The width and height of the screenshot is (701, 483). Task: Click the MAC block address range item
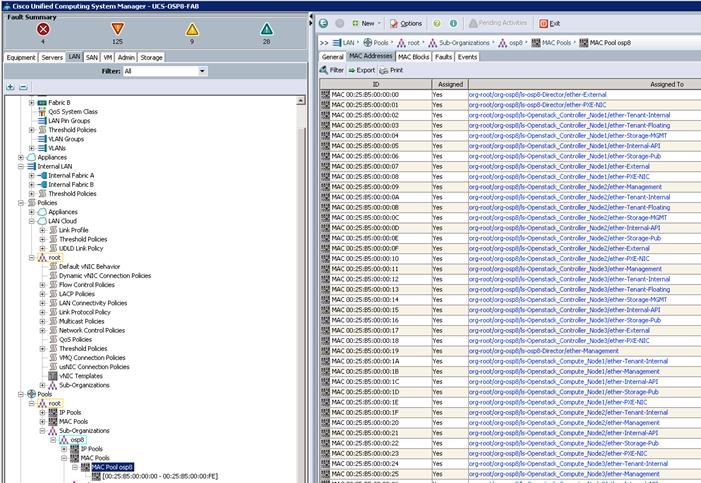(160, 476)
